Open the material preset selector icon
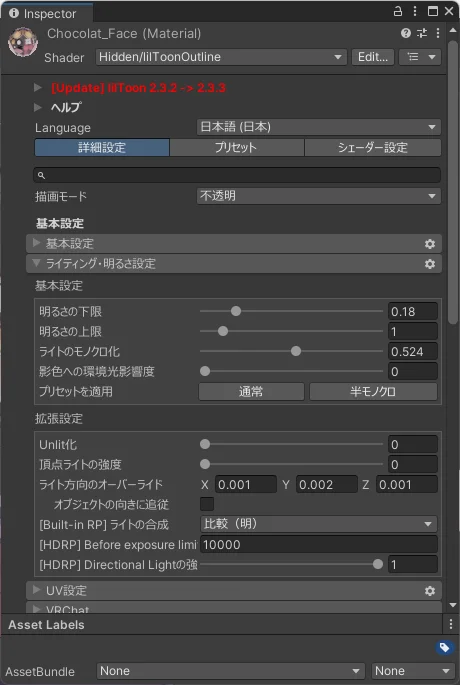The height and width of the screenshot is (685, 460). click(x=422, y=33)
